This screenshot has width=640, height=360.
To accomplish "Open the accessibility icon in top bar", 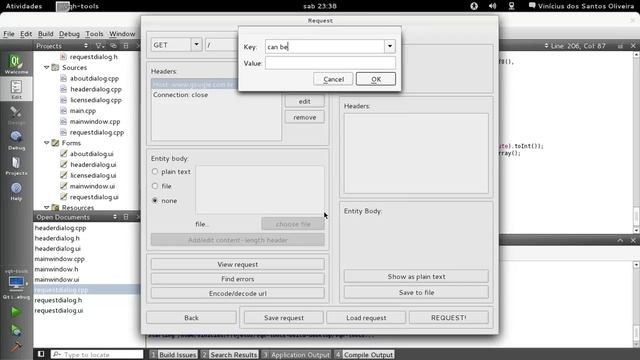I will pos(474,6).
